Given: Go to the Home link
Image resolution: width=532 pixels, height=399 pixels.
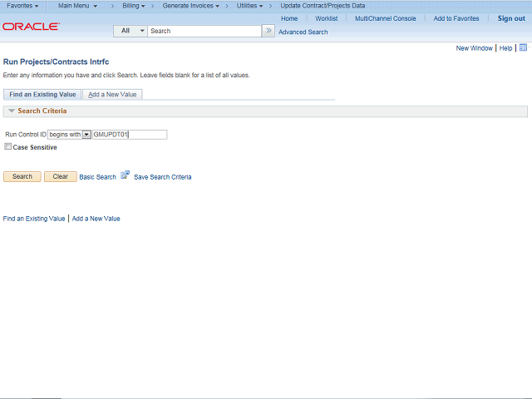Looking at the screenshot, I should pos(289,18).
